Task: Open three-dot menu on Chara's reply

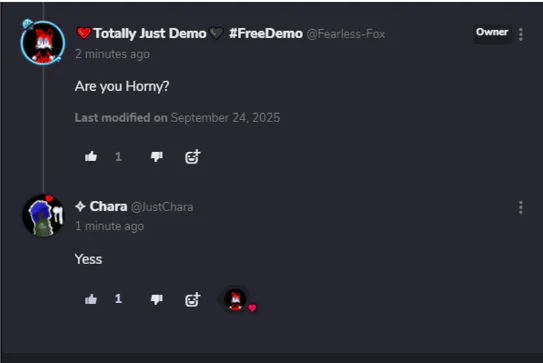Action: point(520,207)
